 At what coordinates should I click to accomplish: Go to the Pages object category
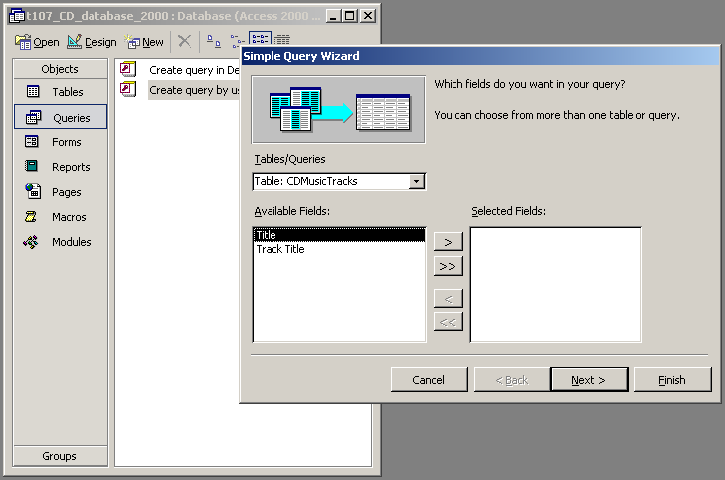[x=59, y=192]
